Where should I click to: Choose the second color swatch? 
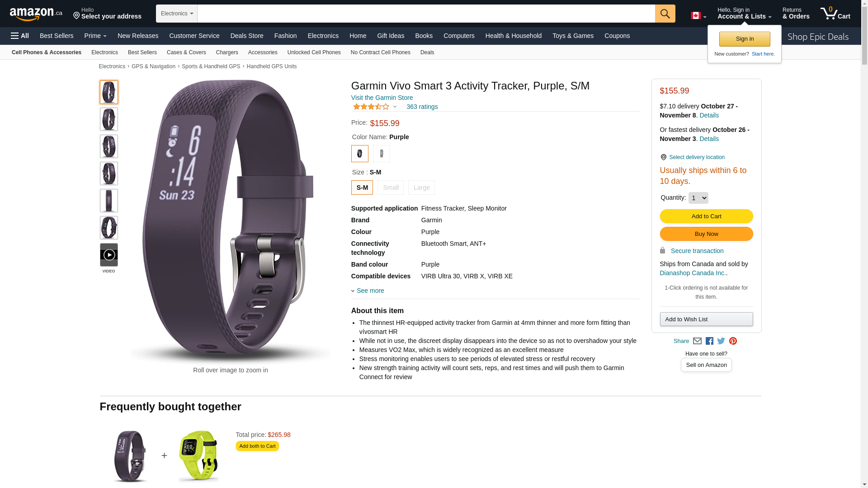coord(382,154)
